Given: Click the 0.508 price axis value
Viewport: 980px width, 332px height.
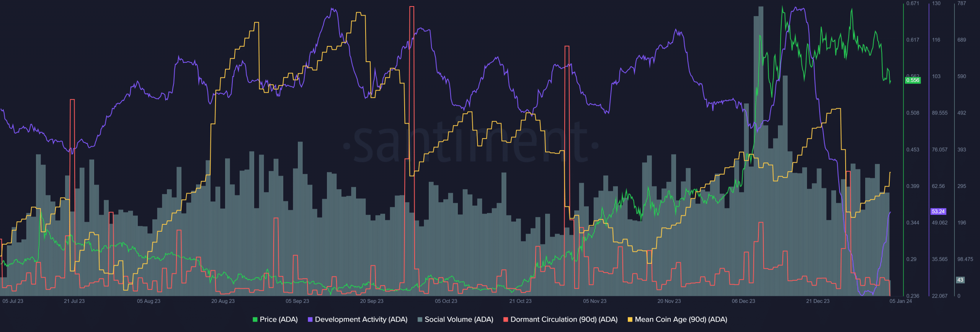Looking at the screenshot, I should click(x=913, y=113).
